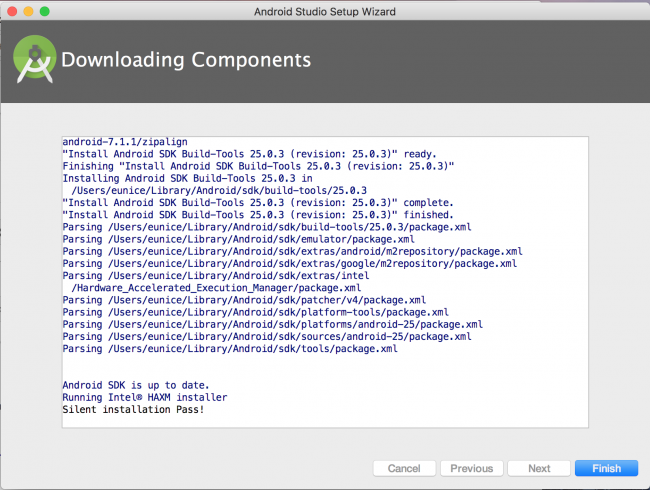Click the Parsing extras/google/m2repository line
This screenshot has height=490, width=650.
pos(290,264)
